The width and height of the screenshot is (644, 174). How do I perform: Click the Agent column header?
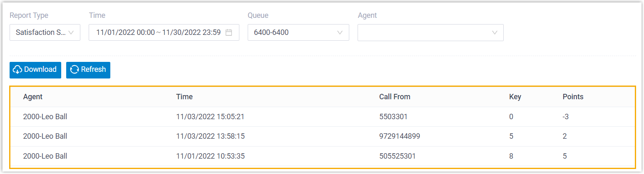click(x=33, y=97)
